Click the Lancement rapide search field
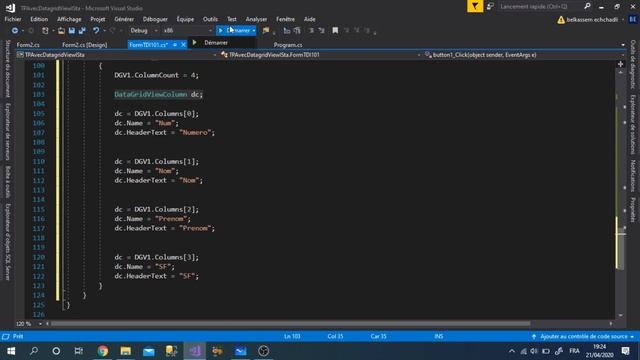The height and width of the screenshot is (360, 640). click(x=539, y=7)
